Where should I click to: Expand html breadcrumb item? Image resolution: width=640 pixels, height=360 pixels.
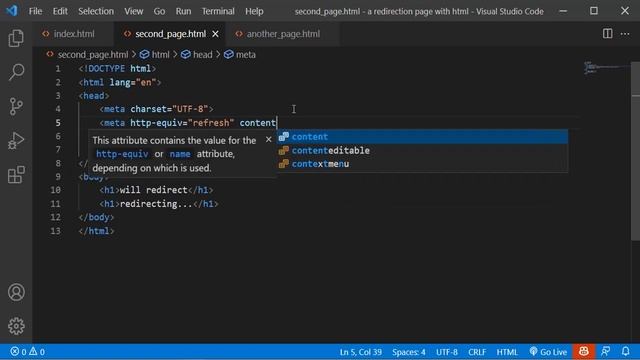(155, 54)
